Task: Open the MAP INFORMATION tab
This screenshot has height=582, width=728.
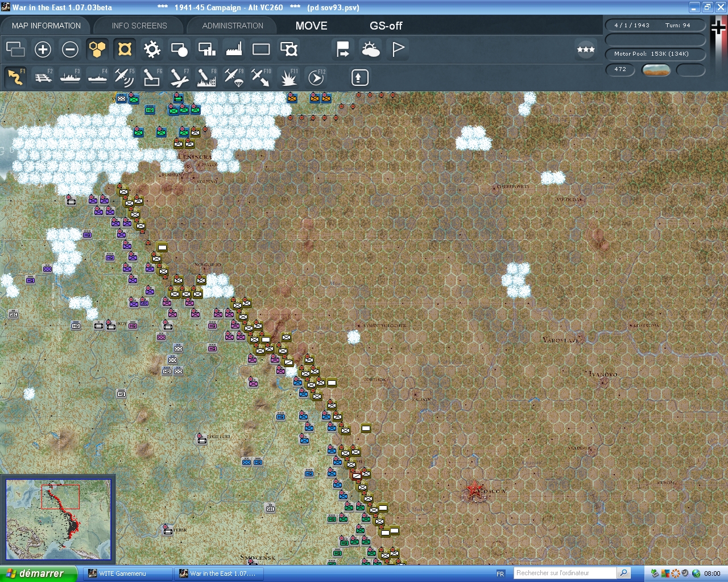Action: pos(46,26)
